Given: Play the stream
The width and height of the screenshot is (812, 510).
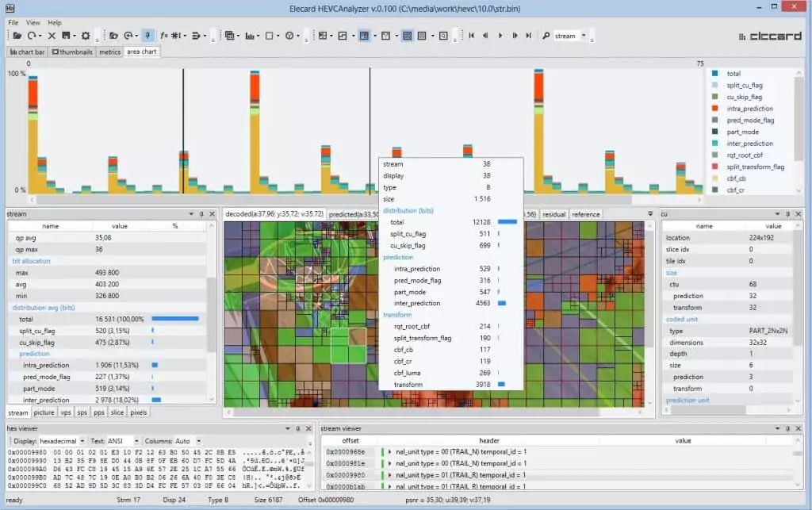Looking at the screenshot, I should [x=500, y=36].
